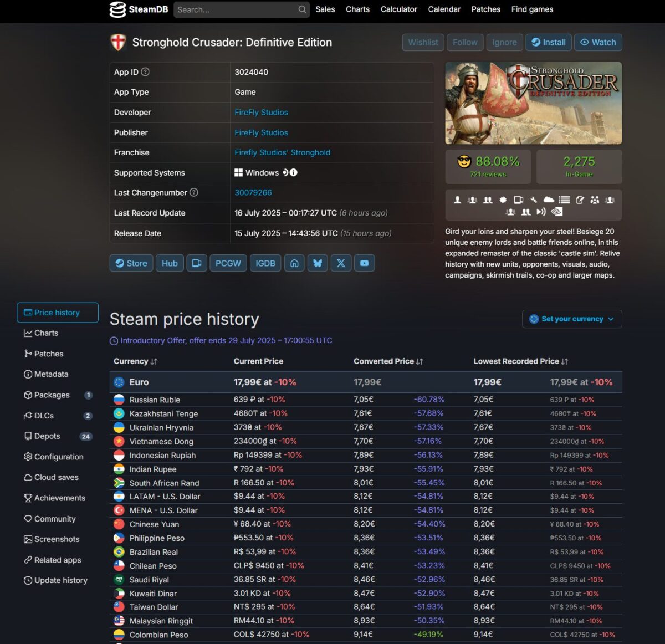Click the help icon beside Last Changenumber
The height and width of the screenshot is (644, 665).
coord(194,192)
